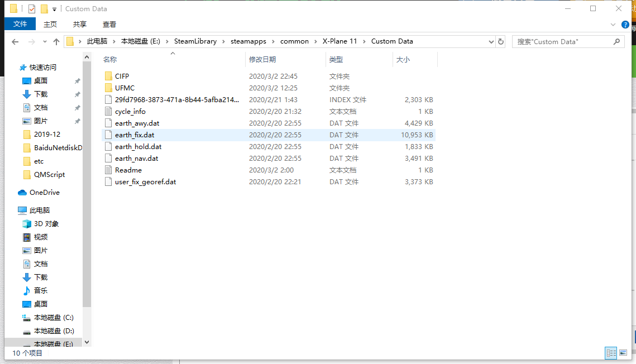Screen dimensions: 636x364
Task: Click X-Plane 11 in the breadcrumb
Action: (x=340, y=41)
